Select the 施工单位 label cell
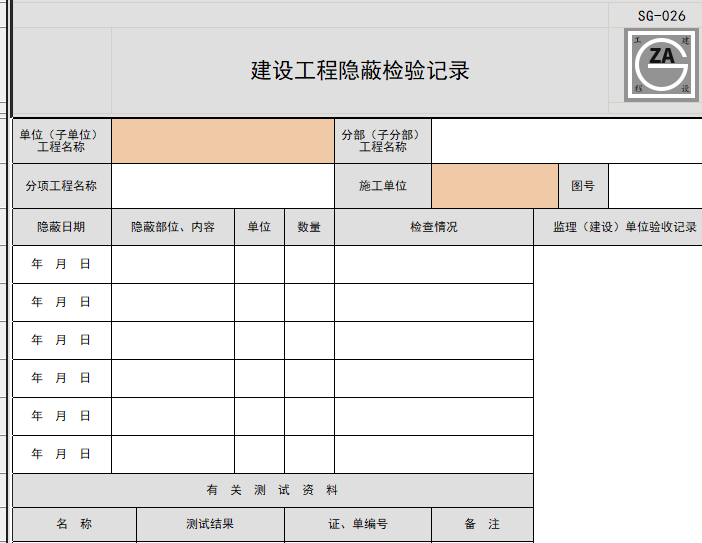 [383, 186]
